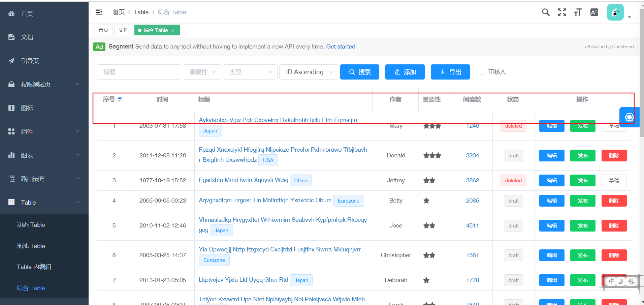Toggle fullscreen via the expand icon
Viewport: 644px width, 305px height.
tap(562, 12)
